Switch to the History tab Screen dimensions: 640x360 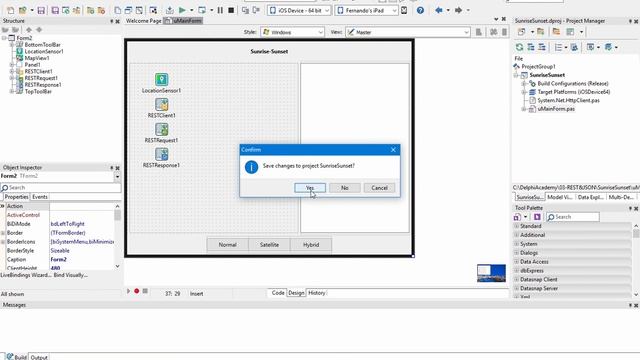316,293
